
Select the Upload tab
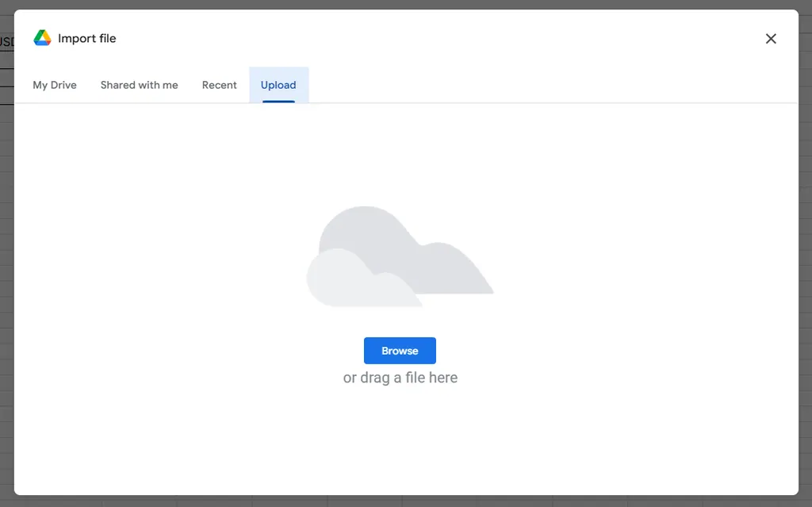[x=278, y=85]
